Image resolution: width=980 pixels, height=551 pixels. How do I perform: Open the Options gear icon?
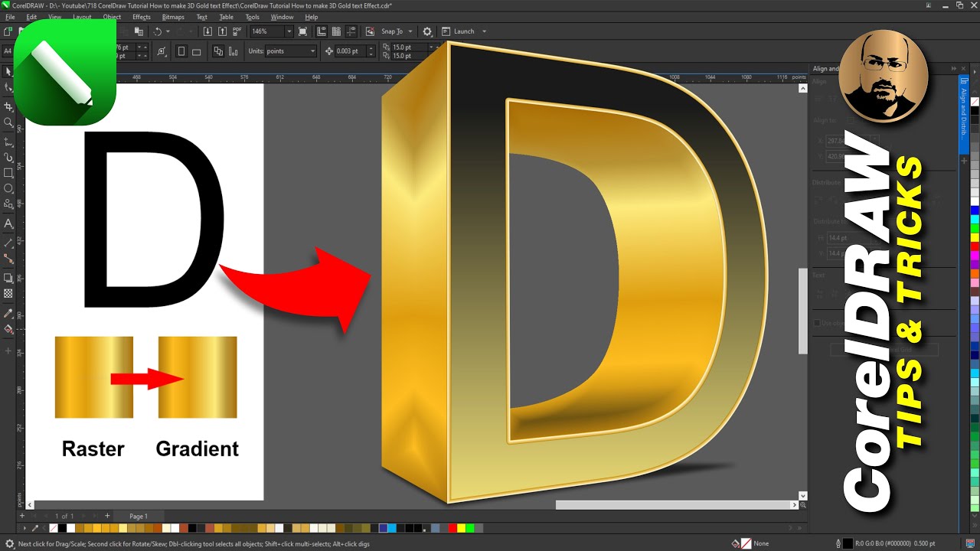(427, 31)
